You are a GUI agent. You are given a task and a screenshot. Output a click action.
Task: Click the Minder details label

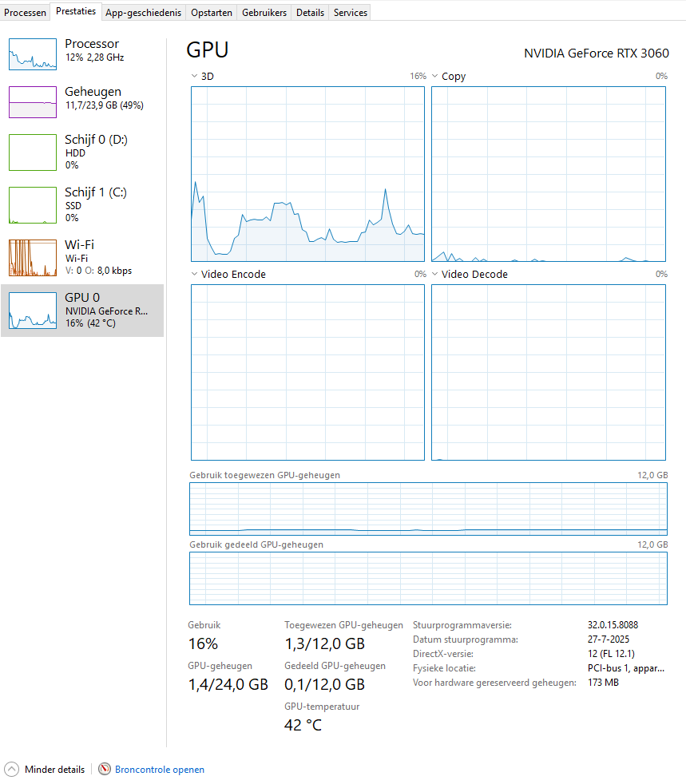(x=54, y=770)
